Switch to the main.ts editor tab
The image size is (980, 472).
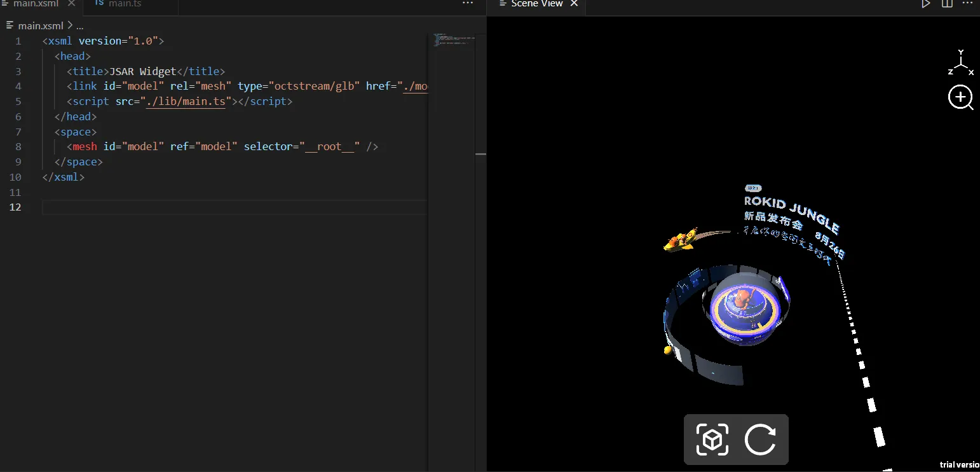point(131,5)
